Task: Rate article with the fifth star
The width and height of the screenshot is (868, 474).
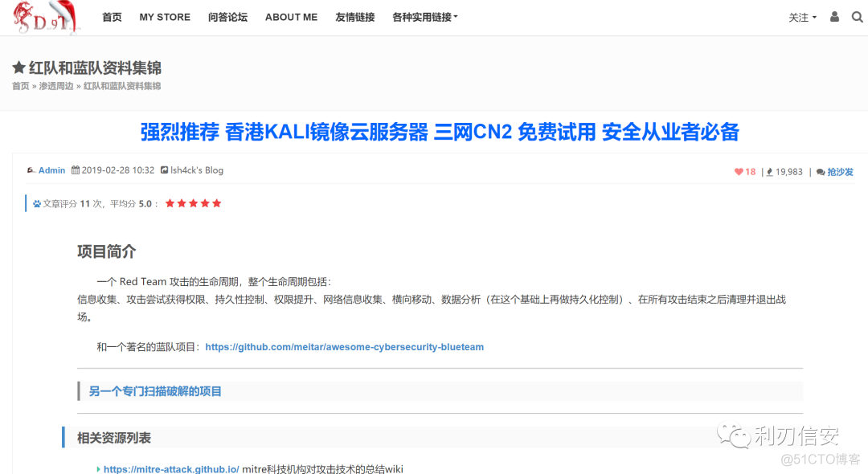Action: pos(216,203)
